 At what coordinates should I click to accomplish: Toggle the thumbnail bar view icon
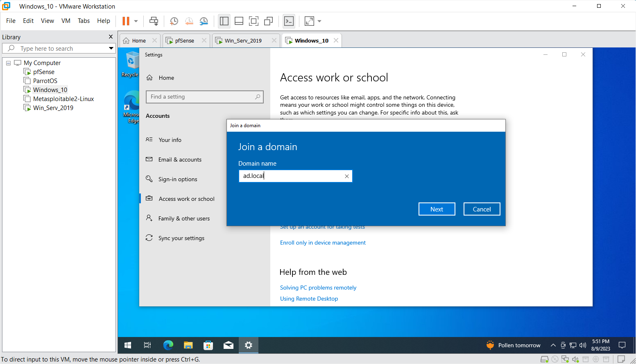[239, 21]
